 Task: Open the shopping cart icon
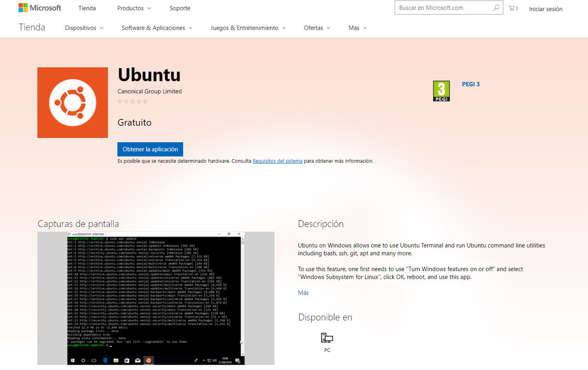(x=512, y=8)
